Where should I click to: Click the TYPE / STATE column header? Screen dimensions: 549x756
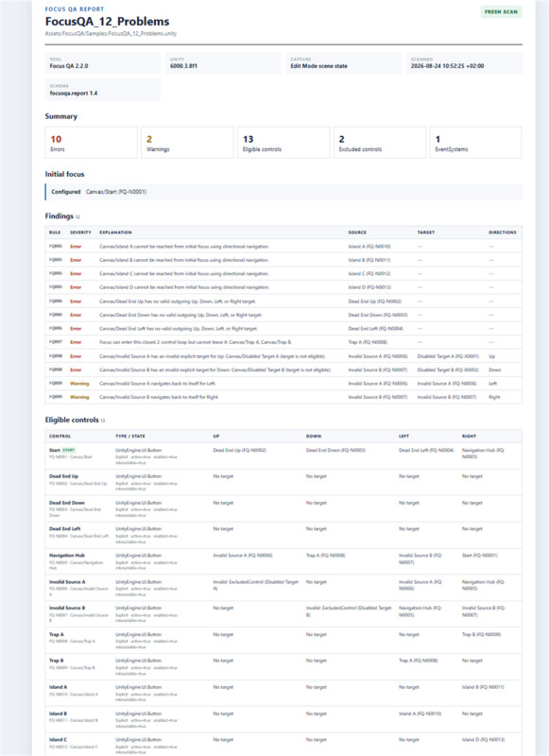coord(130,436)
